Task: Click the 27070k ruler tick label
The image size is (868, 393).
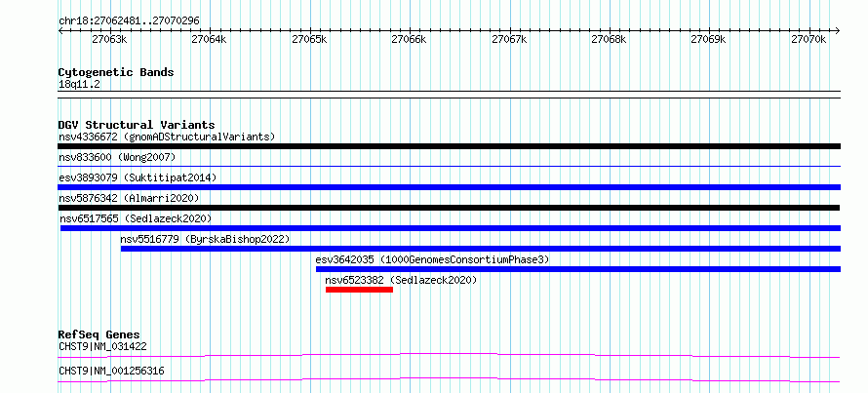Action: pos(809,39)
